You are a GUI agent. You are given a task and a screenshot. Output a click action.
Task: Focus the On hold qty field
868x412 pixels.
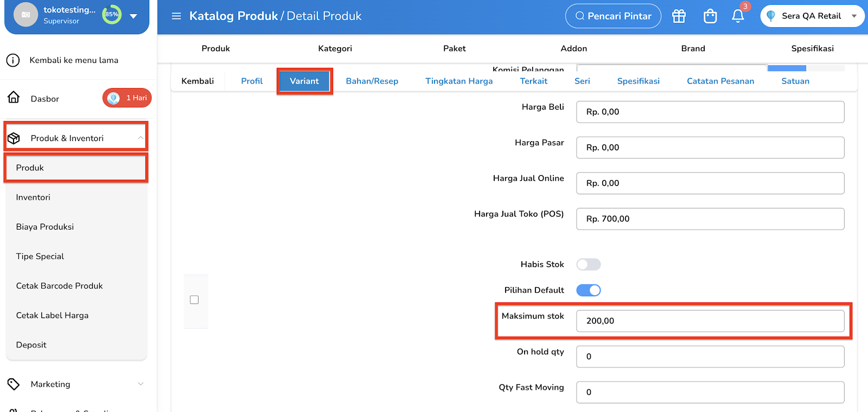(x=710, y=357)
